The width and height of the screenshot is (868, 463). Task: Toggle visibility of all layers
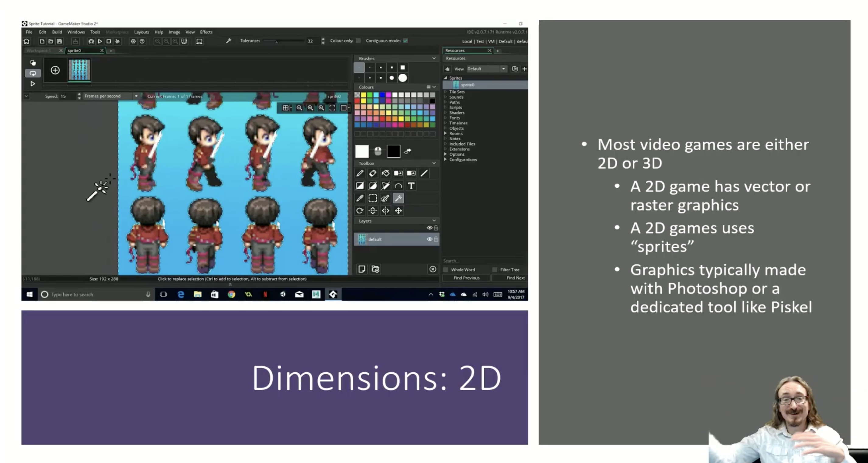coord(429,228)
